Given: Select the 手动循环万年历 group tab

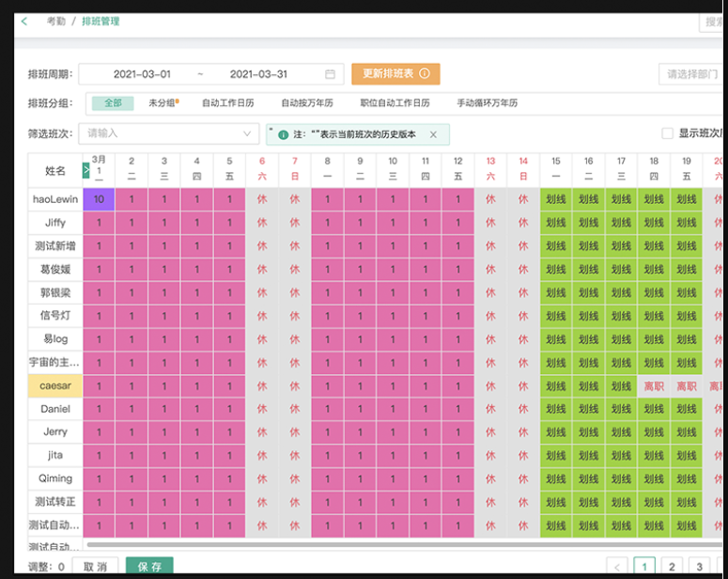Looking at the screenshot, I should point(487,103).
